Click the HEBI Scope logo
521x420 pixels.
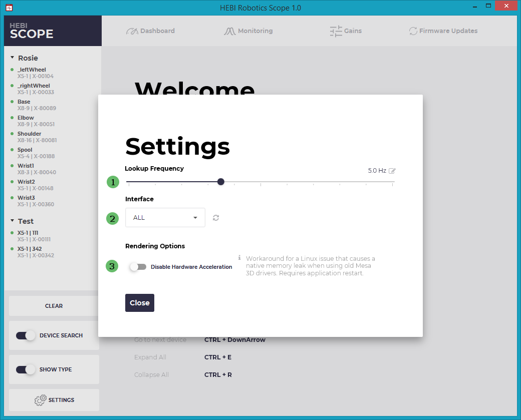[32, 31]
